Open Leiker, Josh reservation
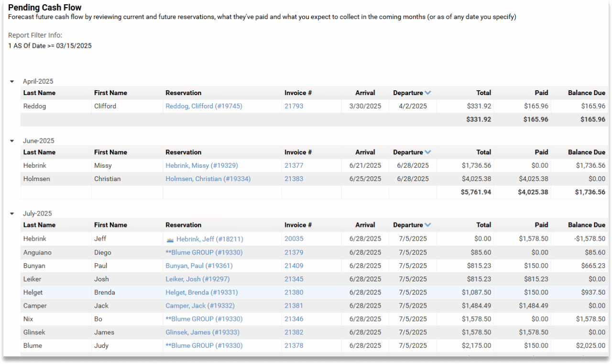Screen dimensions: 612x364 click(198, 279)
